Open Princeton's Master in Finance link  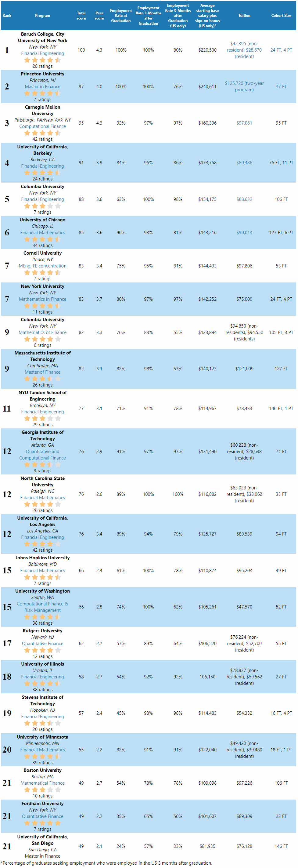click(x=42, y=87)
